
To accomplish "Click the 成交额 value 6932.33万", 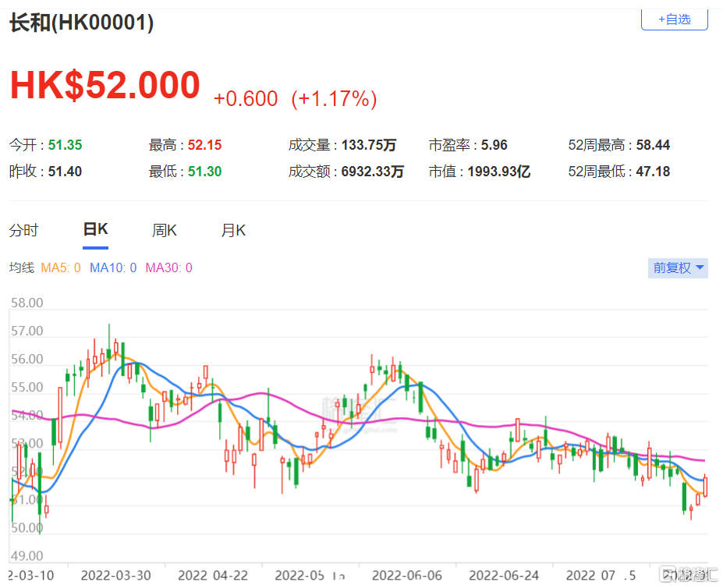I will pyautogui.click(x=373, y=172).
